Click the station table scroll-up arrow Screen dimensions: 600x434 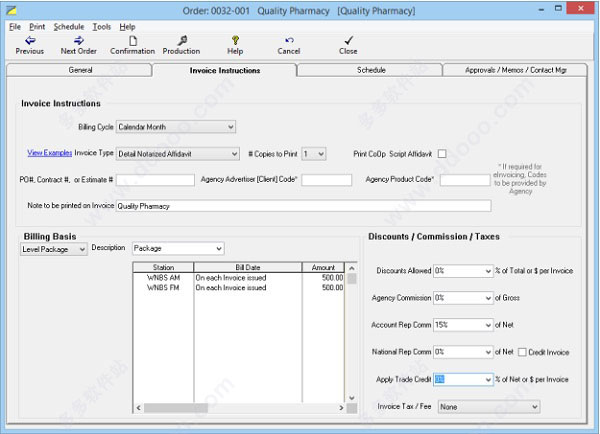(352, 268)
